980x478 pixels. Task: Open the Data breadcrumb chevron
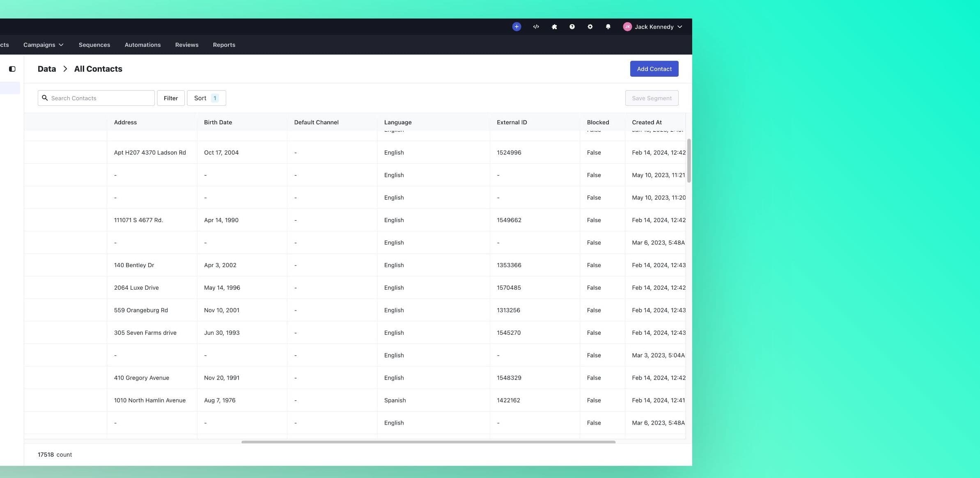[x=65, y=69]
